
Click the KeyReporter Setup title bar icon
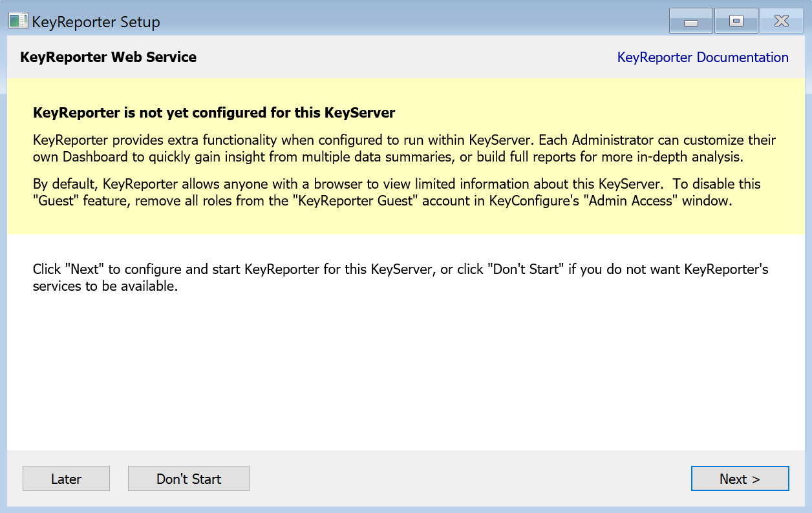point(18,21)
